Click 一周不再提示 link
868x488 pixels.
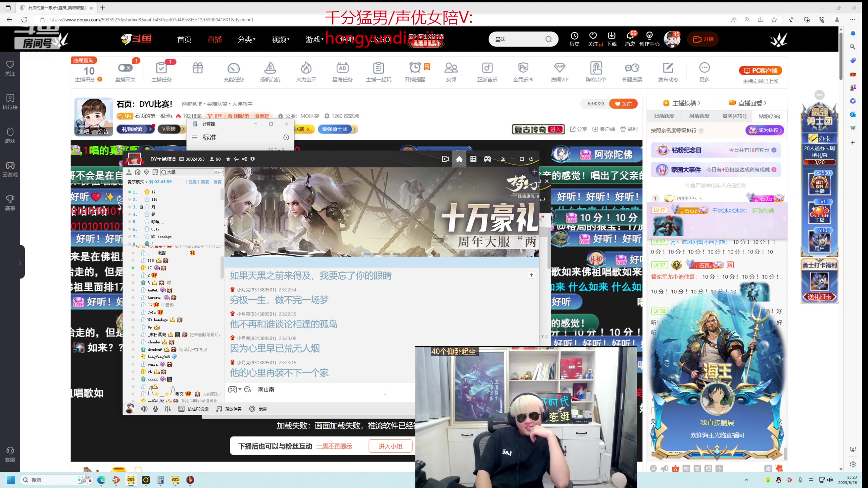pos(334,446)
